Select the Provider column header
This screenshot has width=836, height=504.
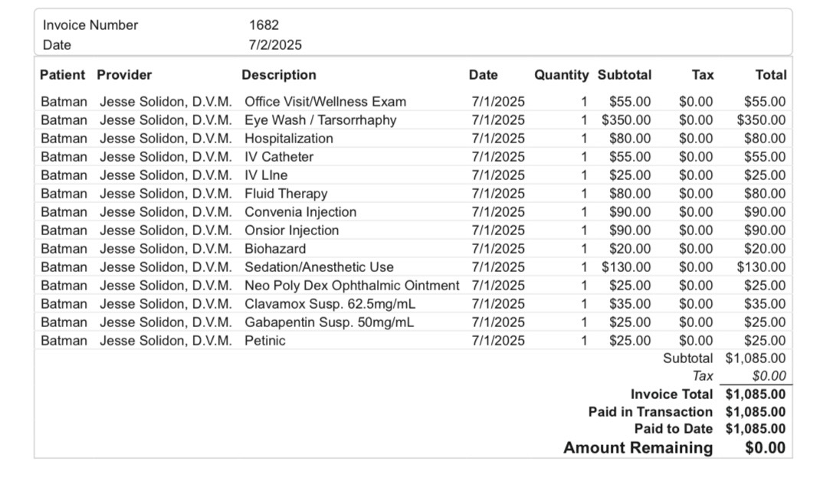point(124,75)
